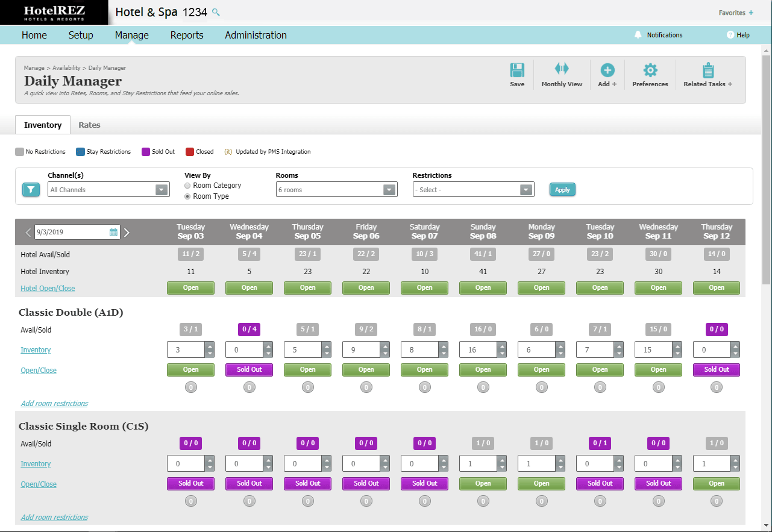This screenshot has height=532, width=772.
Task: Switch to the Rates tab
Action: tap(89, 125)
